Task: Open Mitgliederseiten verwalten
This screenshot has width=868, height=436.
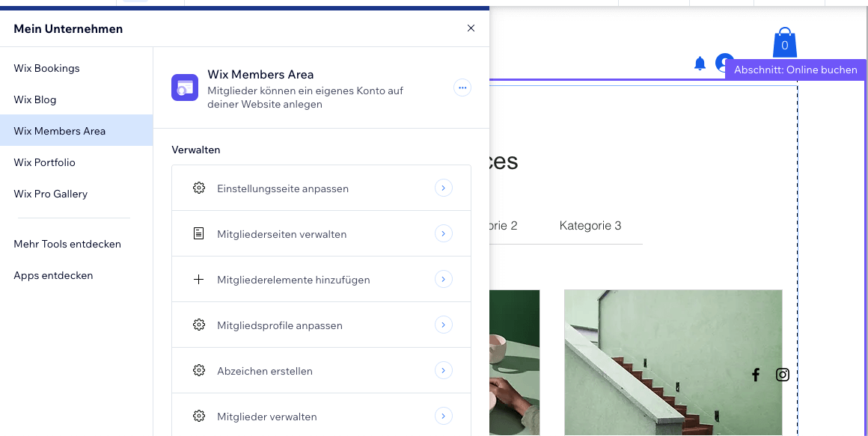Action: point(321,233)
